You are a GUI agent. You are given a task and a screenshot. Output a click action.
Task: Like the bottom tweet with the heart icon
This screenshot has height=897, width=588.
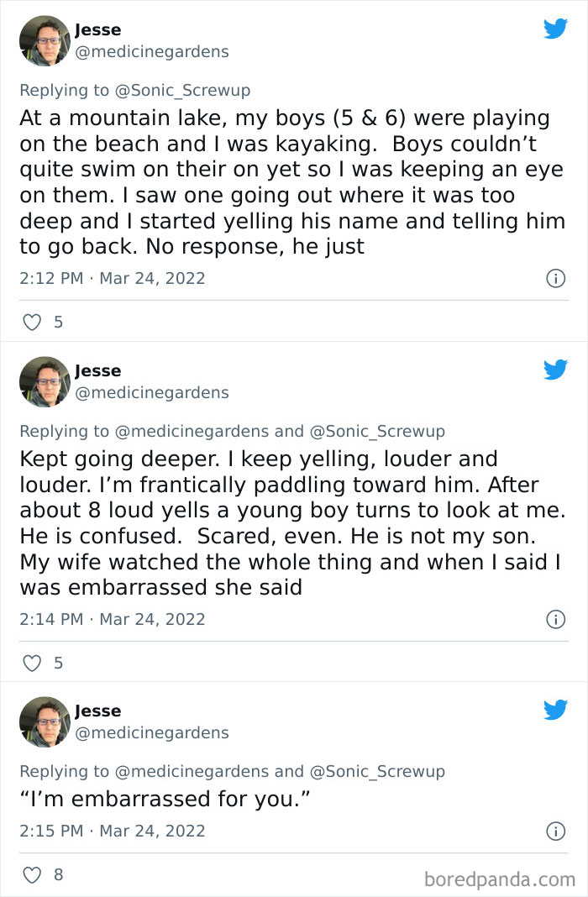tap(32, 874)
